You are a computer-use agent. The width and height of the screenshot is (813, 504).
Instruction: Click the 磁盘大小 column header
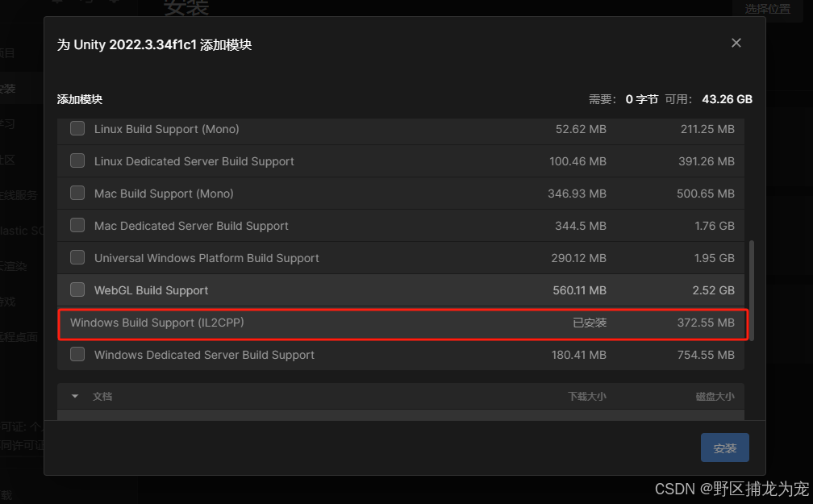coord(715,397)
